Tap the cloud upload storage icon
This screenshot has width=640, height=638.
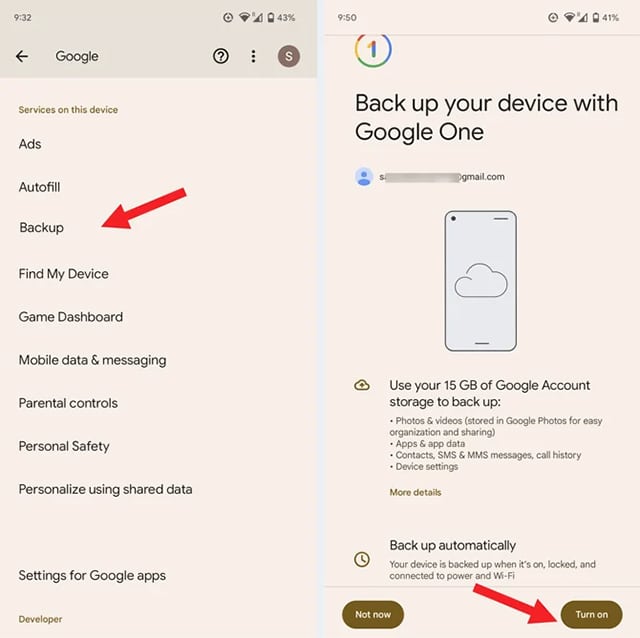[362, 385]
